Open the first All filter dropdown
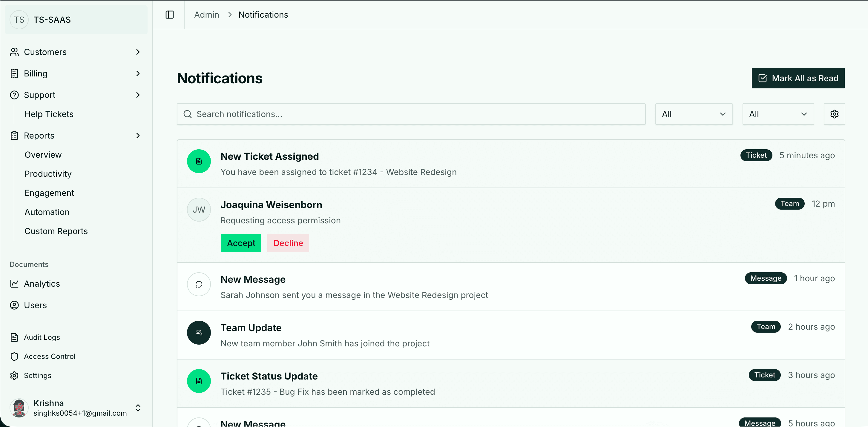The width and height of the screenshot is (868, 427). tap(694, 114)
